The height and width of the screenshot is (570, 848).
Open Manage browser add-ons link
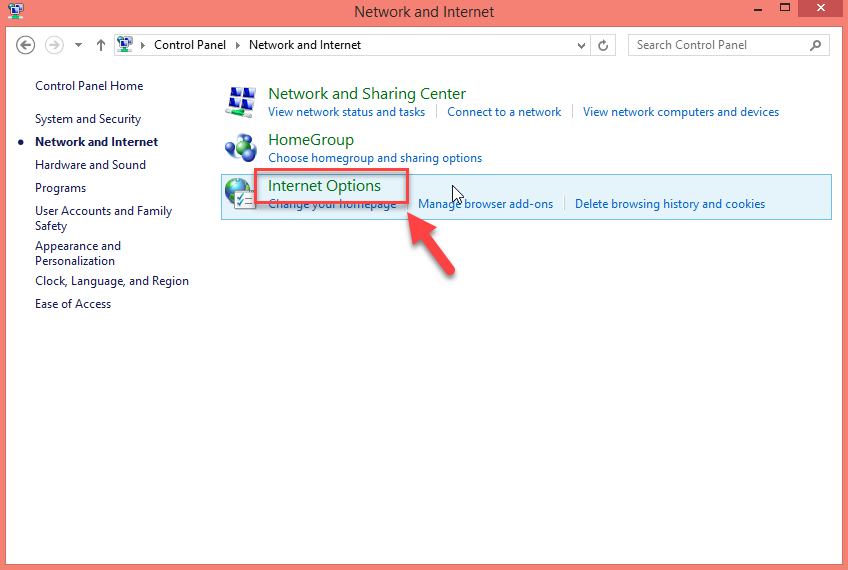pos(485,204)
